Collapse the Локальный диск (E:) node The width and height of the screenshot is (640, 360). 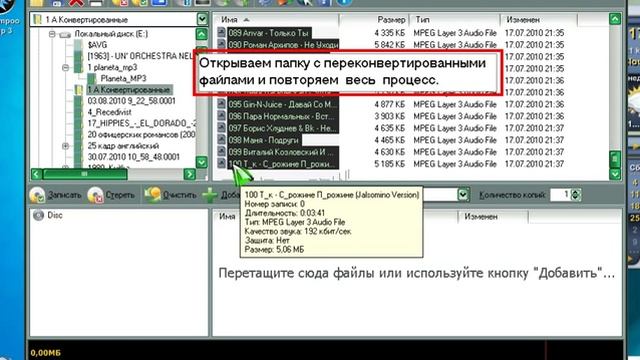coord(52,34)
